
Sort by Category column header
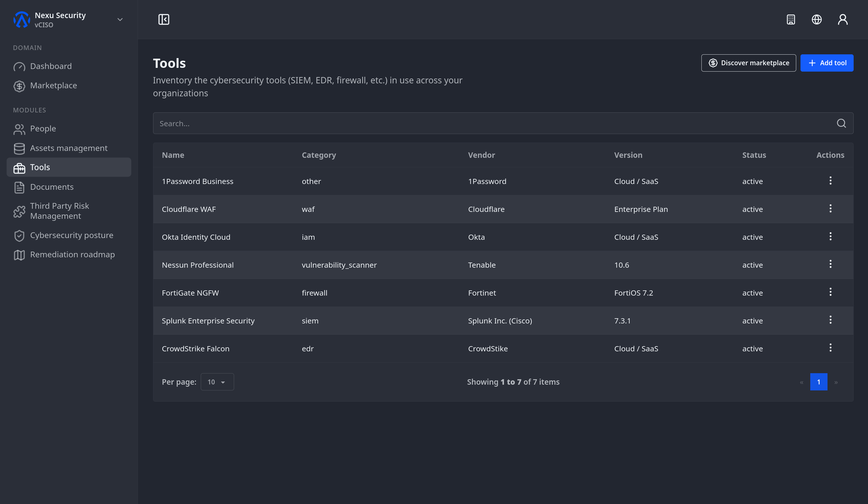pos(319,155)
